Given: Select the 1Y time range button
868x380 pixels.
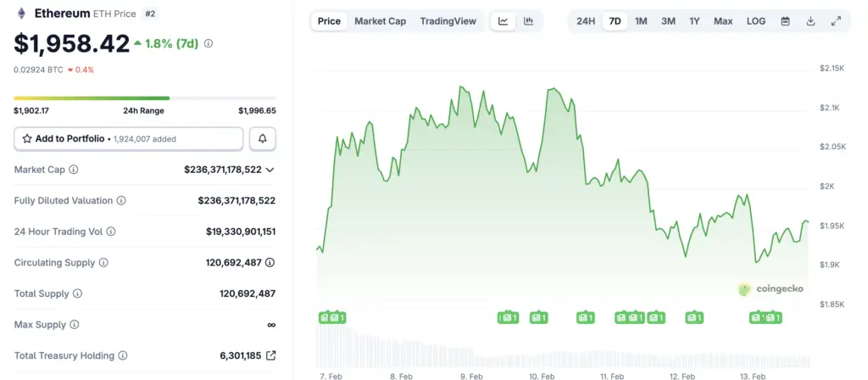Looking at the screenshot, I should click(694, 21).
